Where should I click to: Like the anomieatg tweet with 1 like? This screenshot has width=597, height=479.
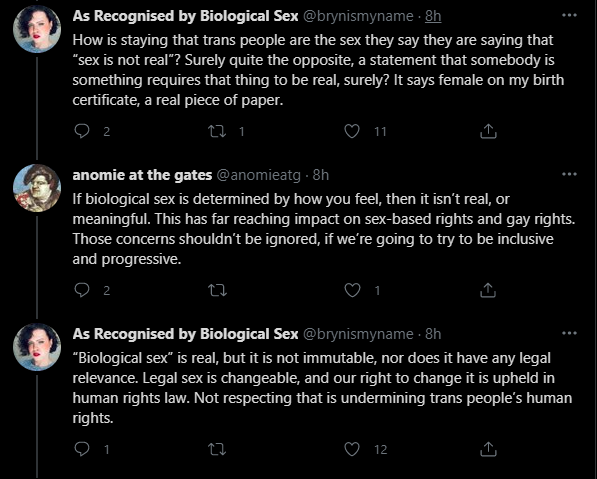(x=352, y=291)
